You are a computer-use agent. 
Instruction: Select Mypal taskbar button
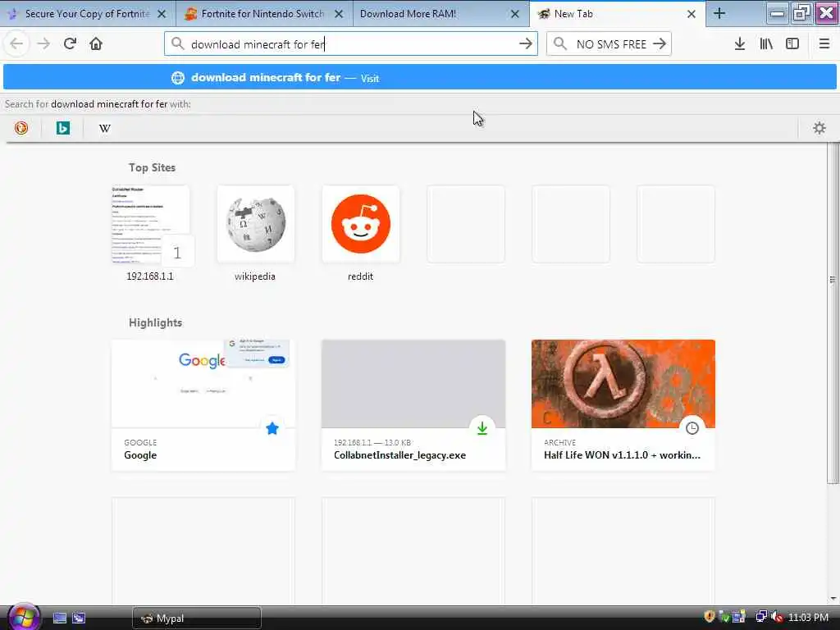point(197,619)
